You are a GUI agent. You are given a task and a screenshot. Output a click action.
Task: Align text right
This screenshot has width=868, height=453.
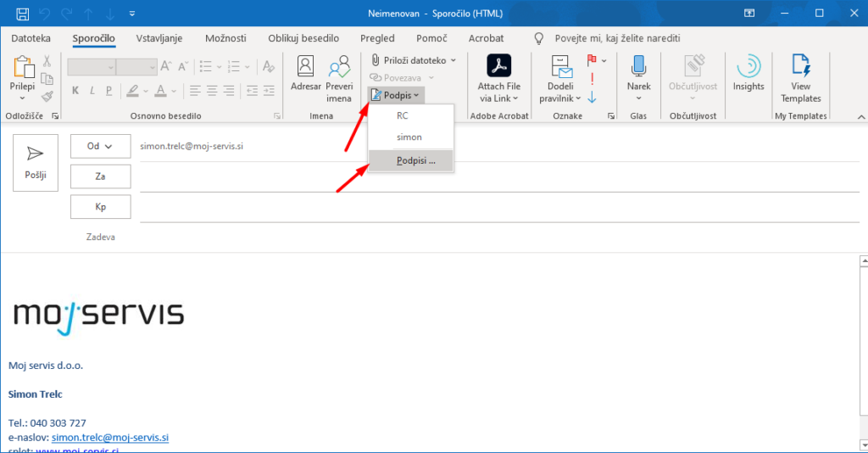(229, 91)
